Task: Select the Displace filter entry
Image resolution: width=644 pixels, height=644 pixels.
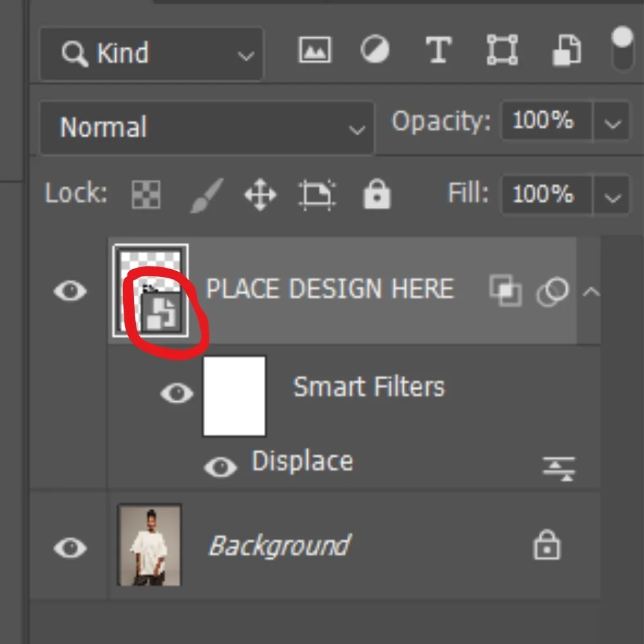Action: (302, 462)
